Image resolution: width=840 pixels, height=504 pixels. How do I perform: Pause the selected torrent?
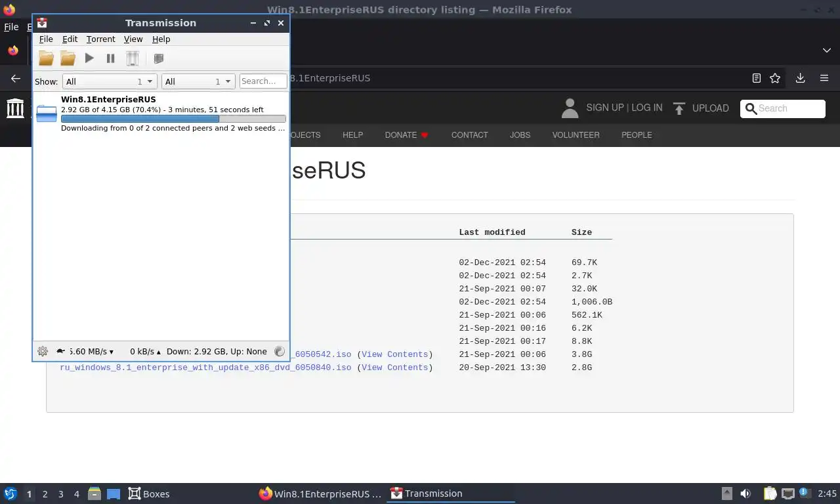click(110, 58)
